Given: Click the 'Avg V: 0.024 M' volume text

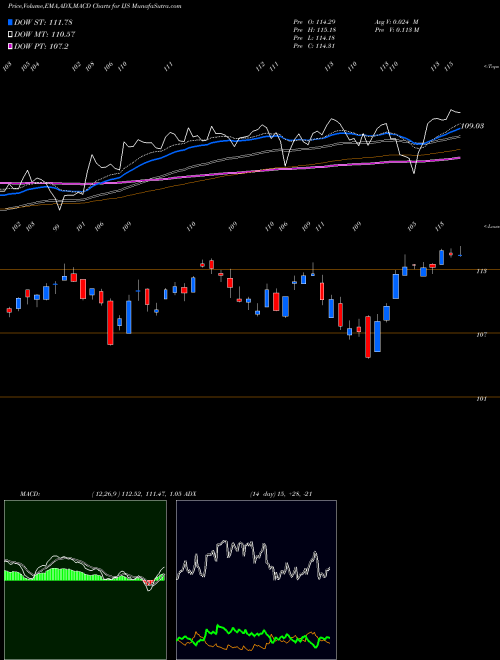Looking at the screenshot, I should coord(397,21).
